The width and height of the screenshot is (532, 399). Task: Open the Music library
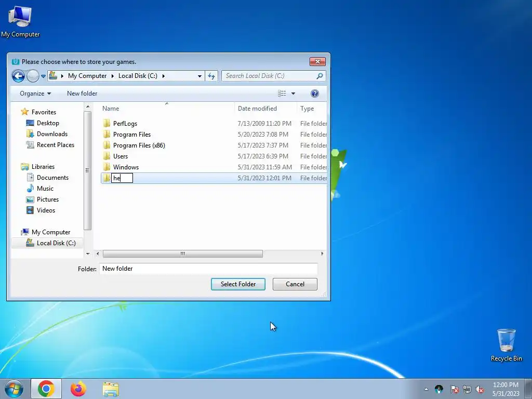pos(45,188)
